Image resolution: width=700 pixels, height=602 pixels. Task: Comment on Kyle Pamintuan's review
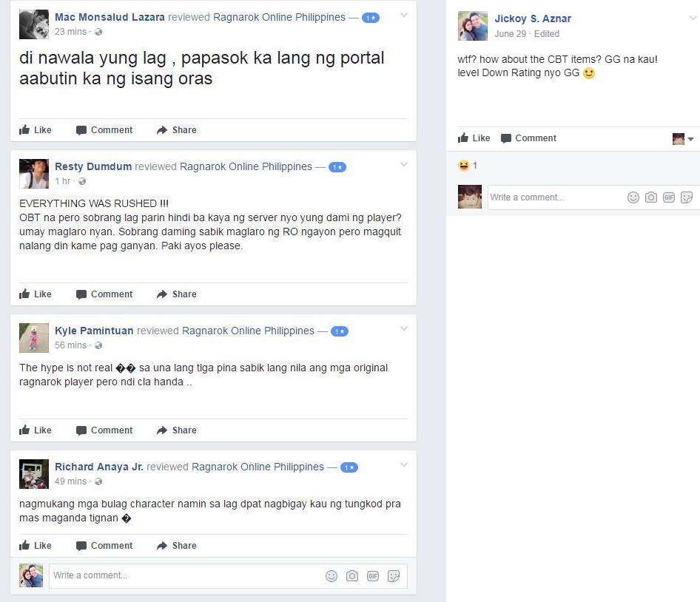[104, 430]
